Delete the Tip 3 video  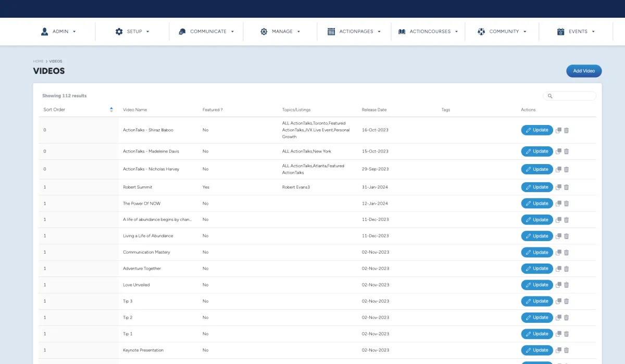567,302
